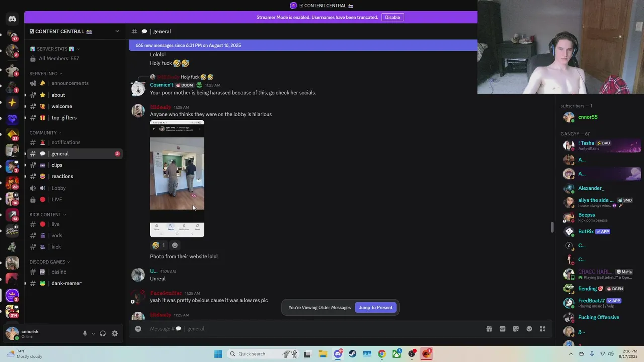Image resolution: width=644 pixels, height=362 pixels.
Task: Toggle the laughing emoji reaction with count 1
Action: [159, 245]
